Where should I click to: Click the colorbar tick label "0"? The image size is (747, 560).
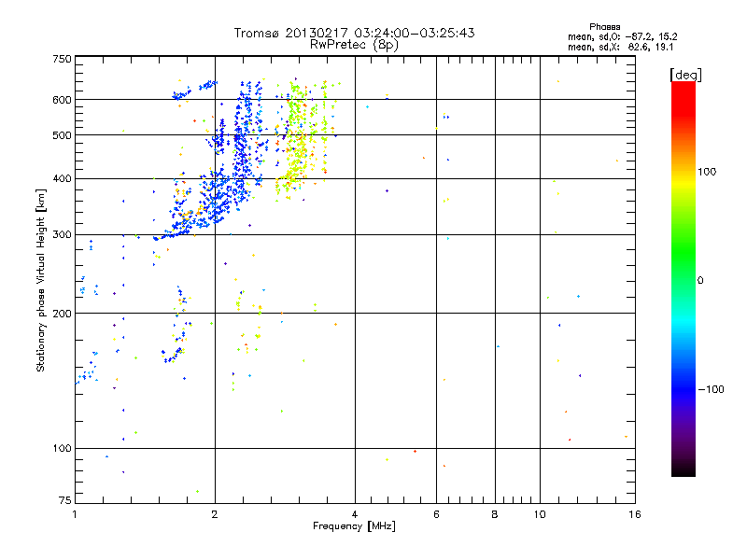[700, 281]
